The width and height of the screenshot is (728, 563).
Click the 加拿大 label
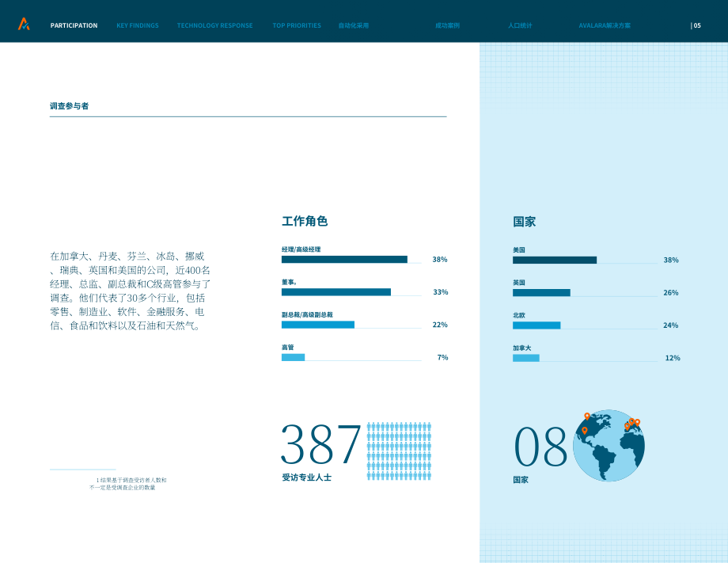pyautogui.click(x=521, y=348)
